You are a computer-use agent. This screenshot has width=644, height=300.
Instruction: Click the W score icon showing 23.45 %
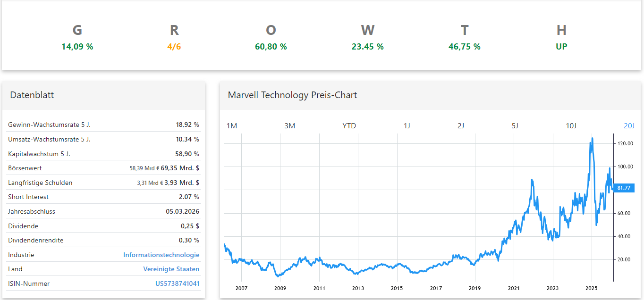pyautogui.click(x=368, y=38)
